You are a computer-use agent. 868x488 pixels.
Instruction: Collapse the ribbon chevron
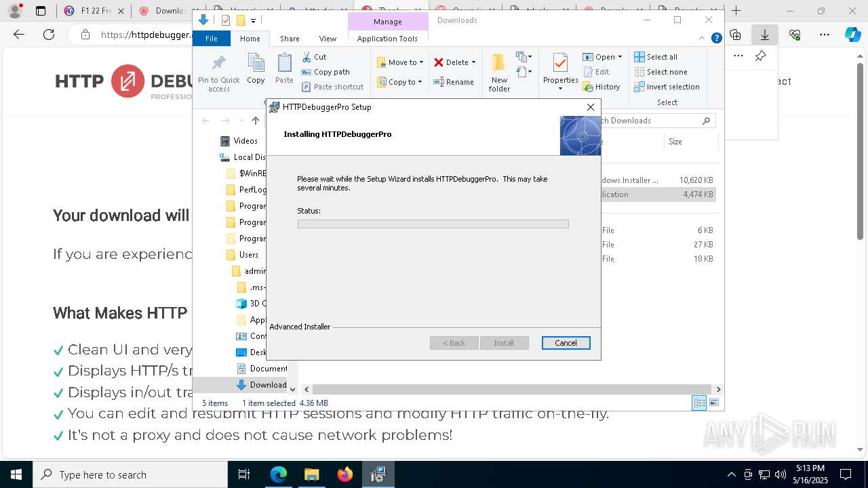point(703,39)
